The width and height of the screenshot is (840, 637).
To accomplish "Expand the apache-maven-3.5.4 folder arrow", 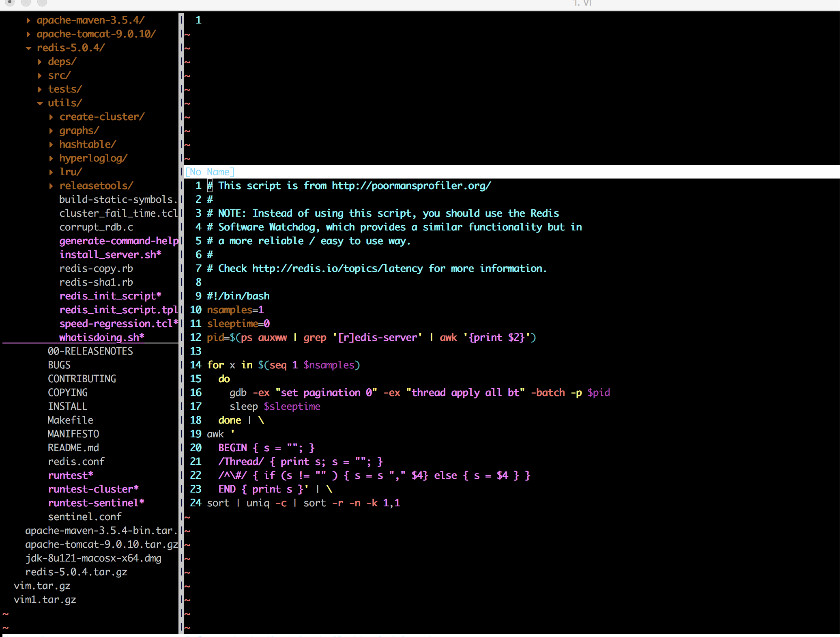I will 28,20.
